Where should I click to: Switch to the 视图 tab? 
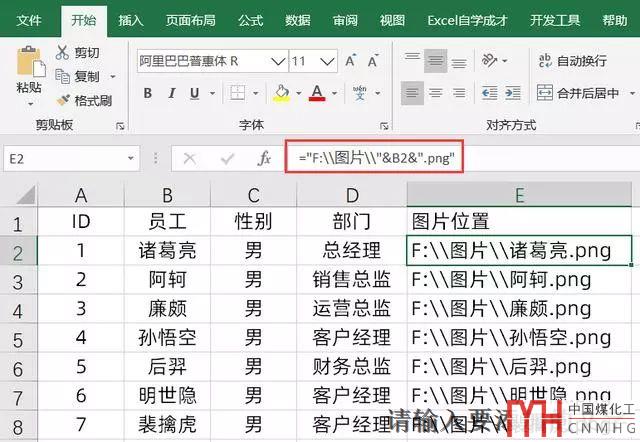click(x=392, y=20)
